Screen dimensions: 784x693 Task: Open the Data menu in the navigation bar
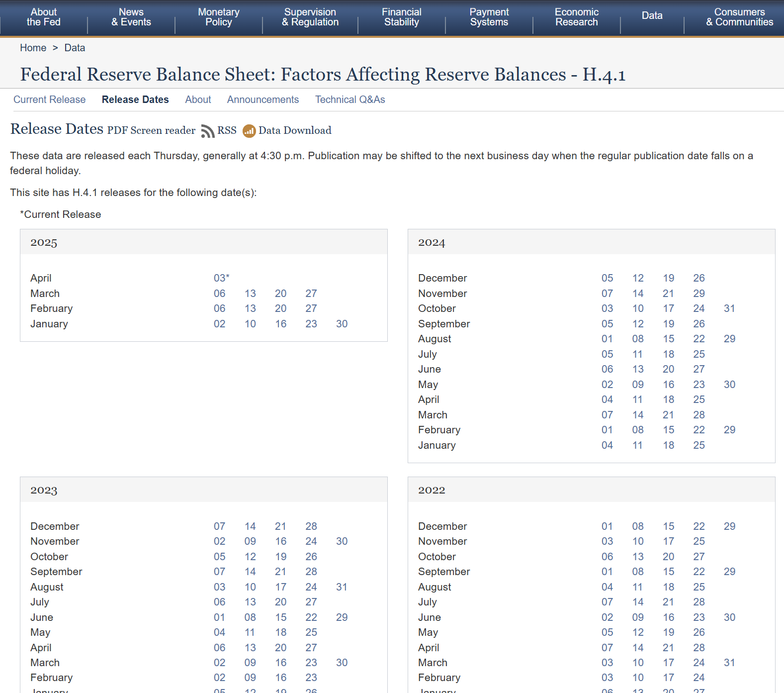[652, 15]
